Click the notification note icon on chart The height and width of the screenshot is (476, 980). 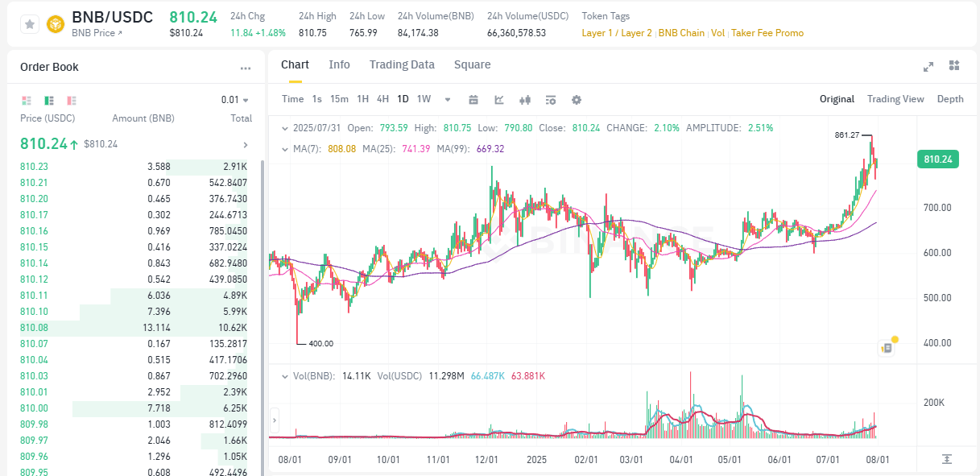(887, 348)
